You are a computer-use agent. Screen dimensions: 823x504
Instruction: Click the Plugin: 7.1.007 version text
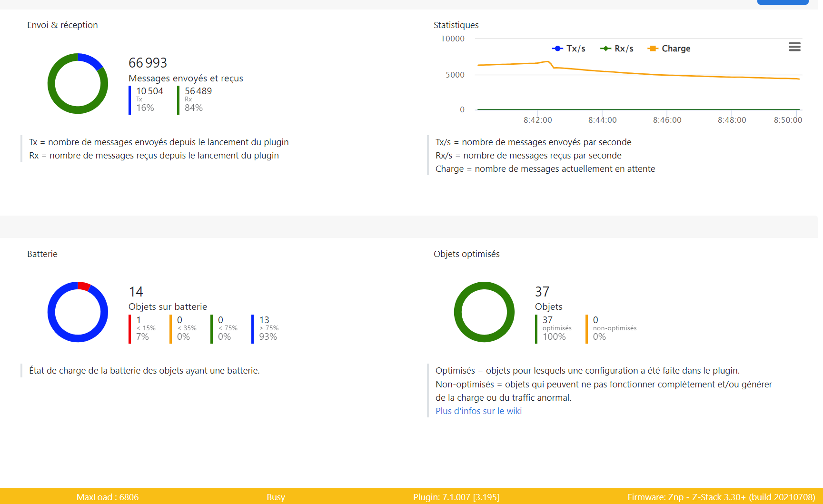(x=456, y=497)
